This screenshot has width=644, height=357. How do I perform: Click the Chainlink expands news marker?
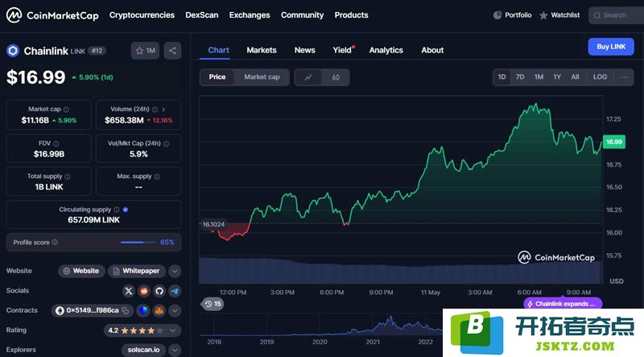click(563, 304)
